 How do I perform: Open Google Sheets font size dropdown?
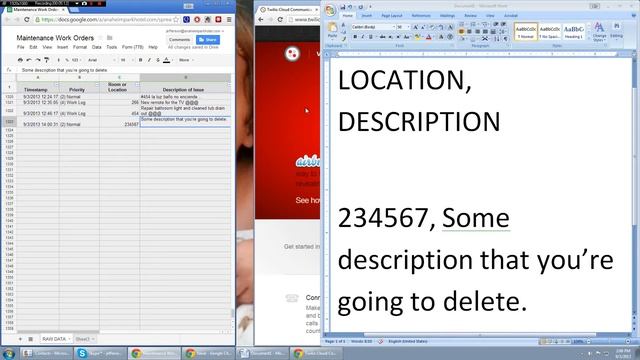(127, 60)
